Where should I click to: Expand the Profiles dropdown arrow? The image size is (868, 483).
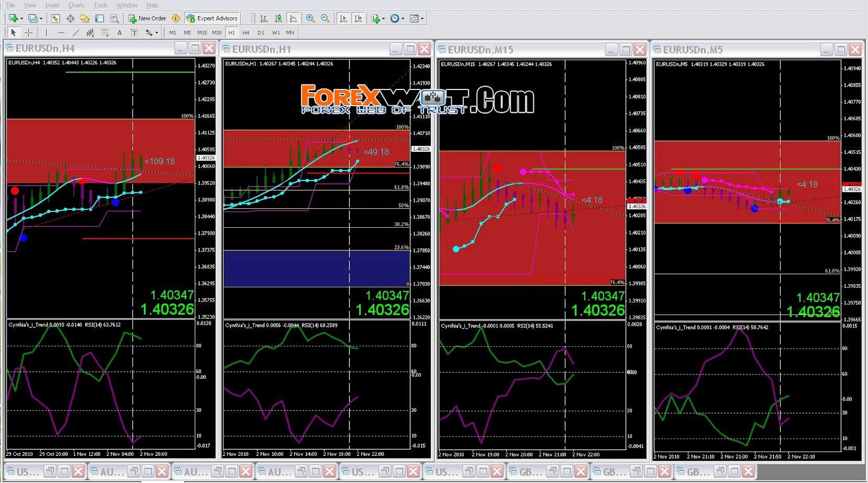pyautogui.click(x=41, y=18)
